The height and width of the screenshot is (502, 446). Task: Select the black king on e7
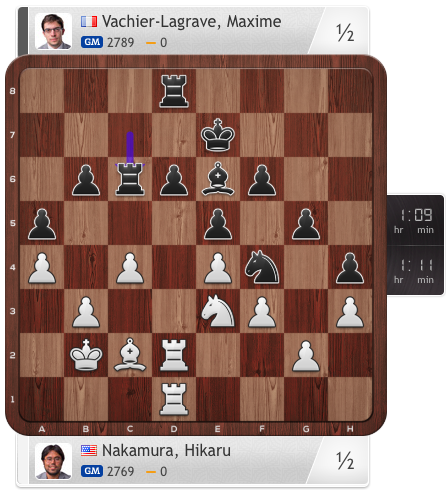point(218,135)
